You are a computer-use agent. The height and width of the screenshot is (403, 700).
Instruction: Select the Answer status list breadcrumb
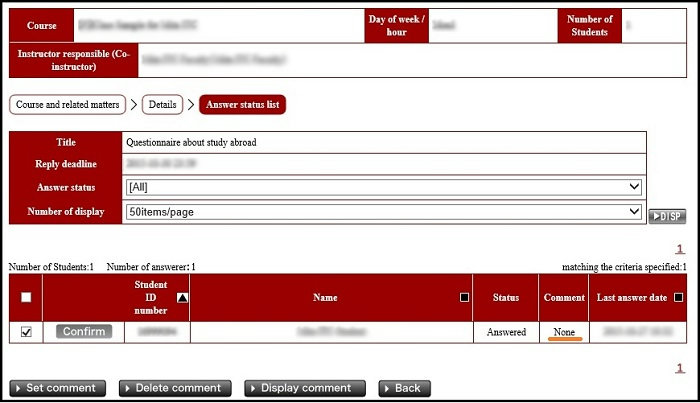point(243,105)
